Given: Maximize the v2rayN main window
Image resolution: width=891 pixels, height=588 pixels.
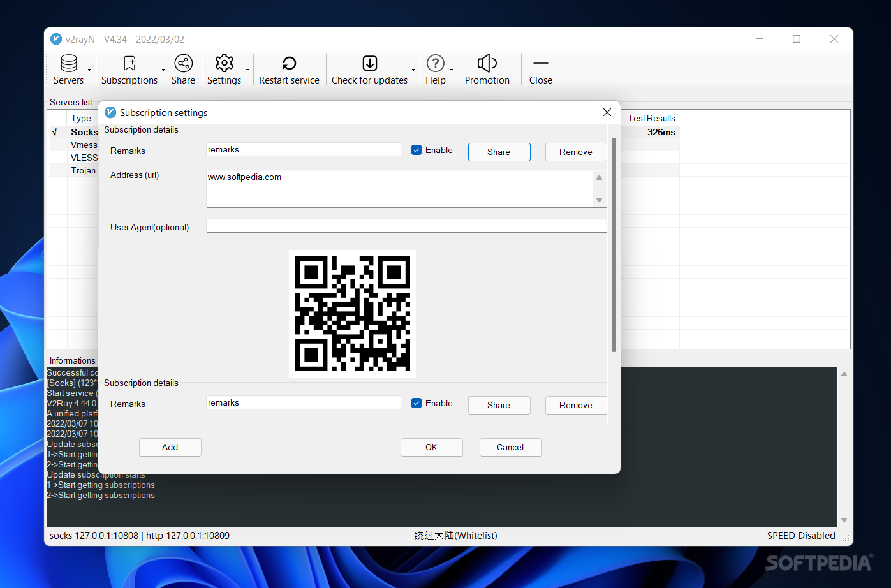Looking at the screenshot, I should point(797,39).
